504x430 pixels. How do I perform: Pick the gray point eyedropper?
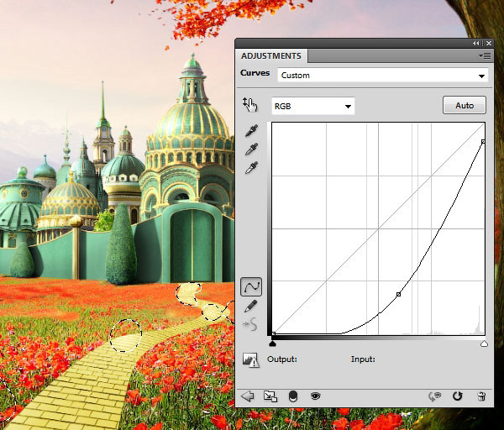251,149
